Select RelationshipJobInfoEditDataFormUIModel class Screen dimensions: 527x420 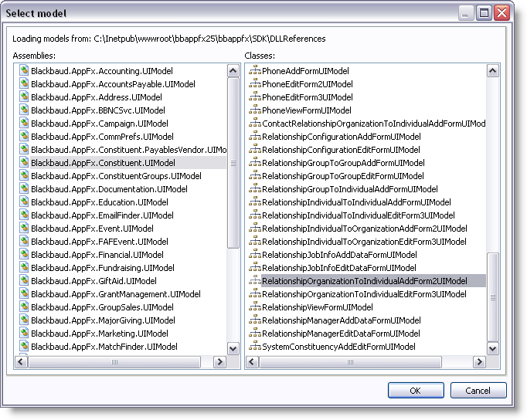coord(338,268)
